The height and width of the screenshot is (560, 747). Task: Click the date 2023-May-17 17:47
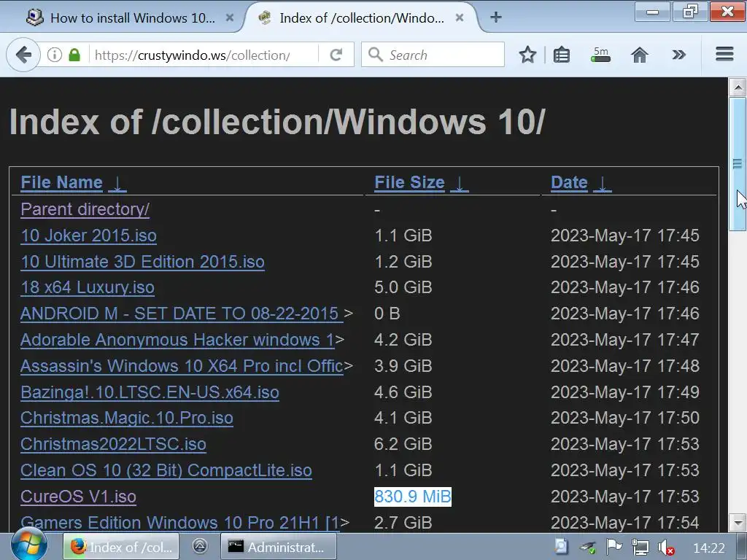click(624, 340)
